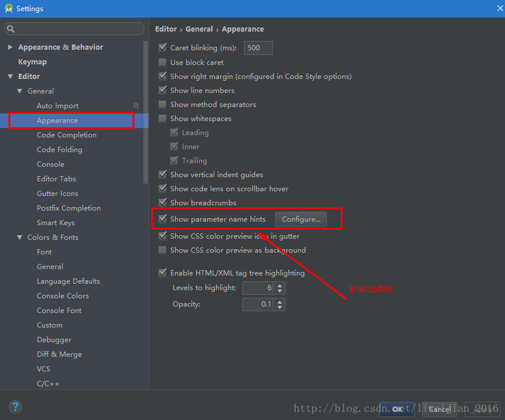Select VCS under Colors & Fonts
This screenshot has height=420, width=505.
pyautogui.click(x=43, y=369)
